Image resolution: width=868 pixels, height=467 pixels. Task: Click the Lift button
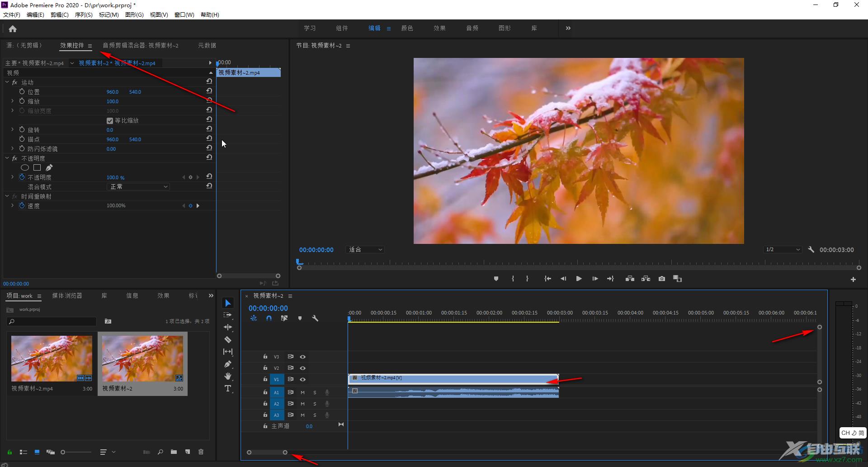pos(630,279)
